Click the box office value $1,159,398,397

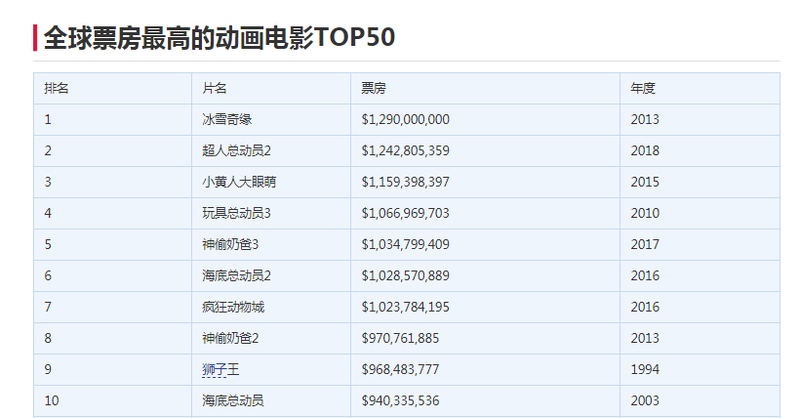pos(406,182)
